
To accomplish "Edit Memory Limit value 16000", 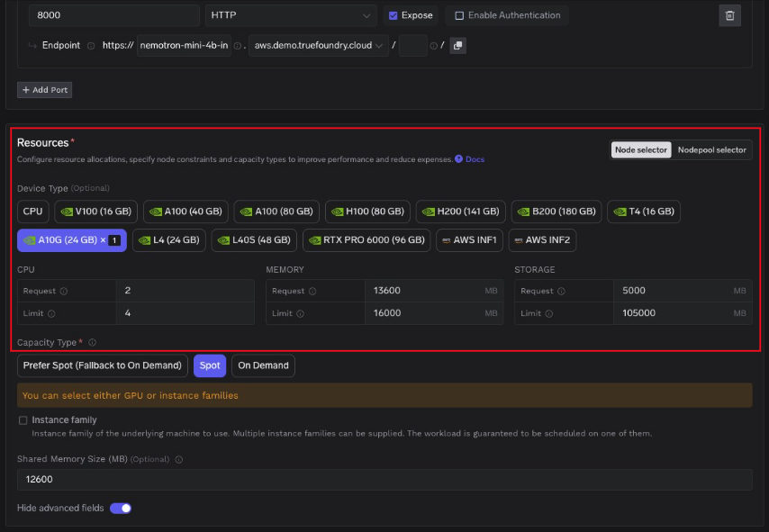I will pos(434,313).
